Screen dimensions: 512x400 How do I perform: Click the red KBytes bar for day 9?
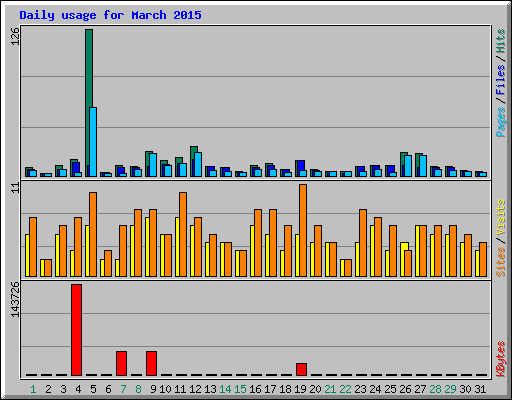[151, 363]
